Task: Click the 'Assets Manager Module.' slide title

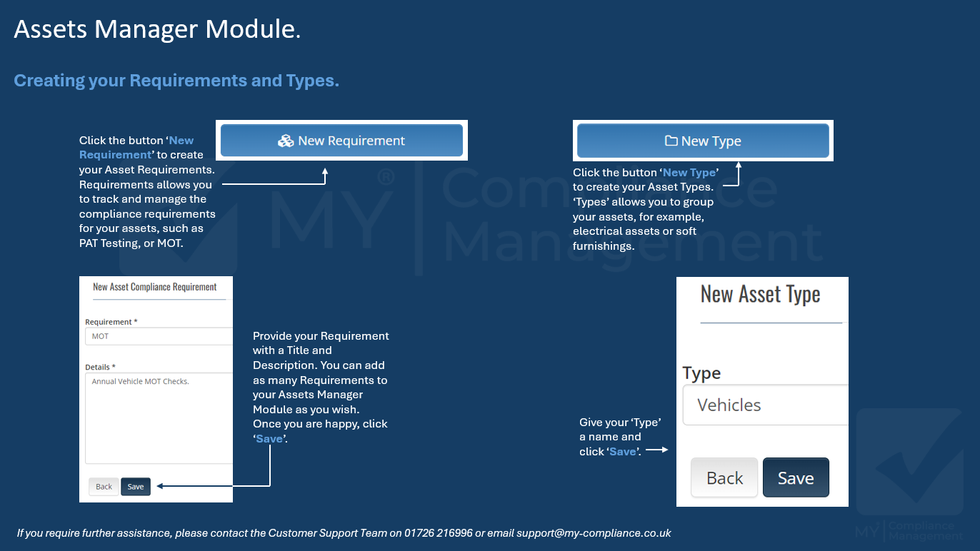Action: click(157, 29)
